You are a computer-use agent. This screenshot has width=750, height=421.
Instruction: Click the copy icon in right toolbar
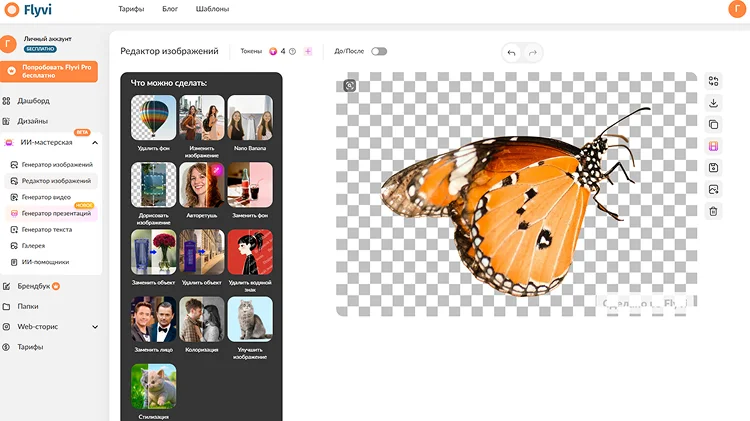(713, 124)
